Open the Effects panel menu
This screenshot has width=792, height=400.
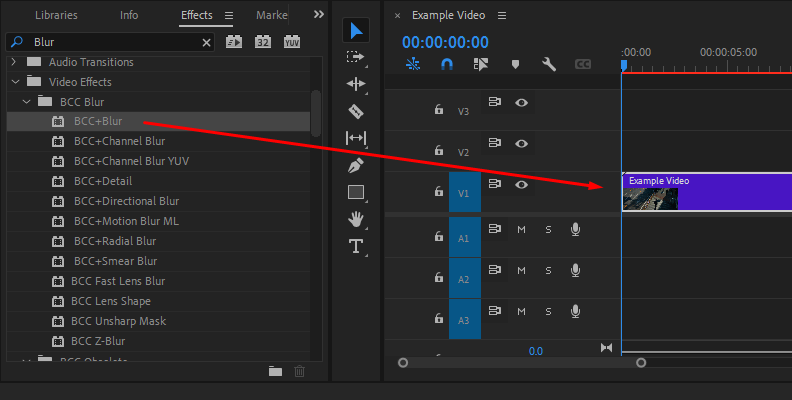coord(229,16)
